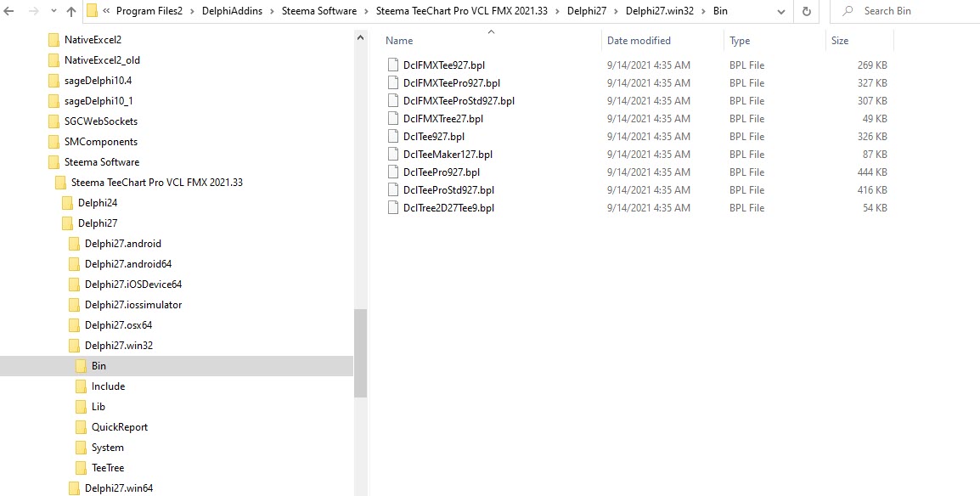This screenshot has width=980, height=496.
Task: Sort files by Name column
Action: point(399,41)
